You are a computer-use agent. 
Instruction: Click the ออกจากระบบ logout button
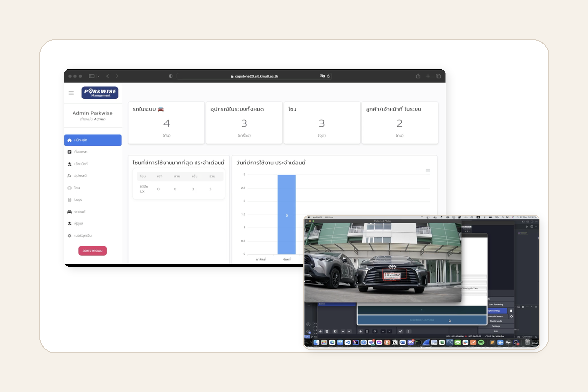(x=92, y=251)
